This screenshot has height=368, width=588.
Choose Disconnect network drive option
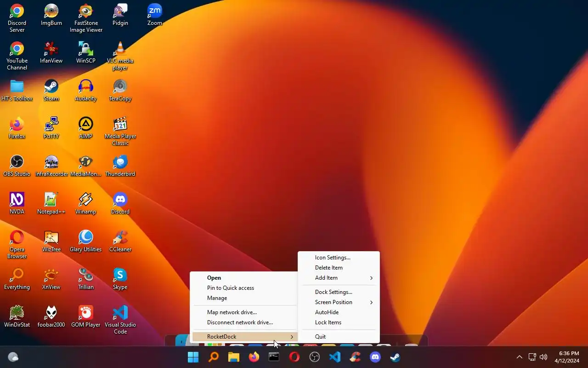(244, 322)
